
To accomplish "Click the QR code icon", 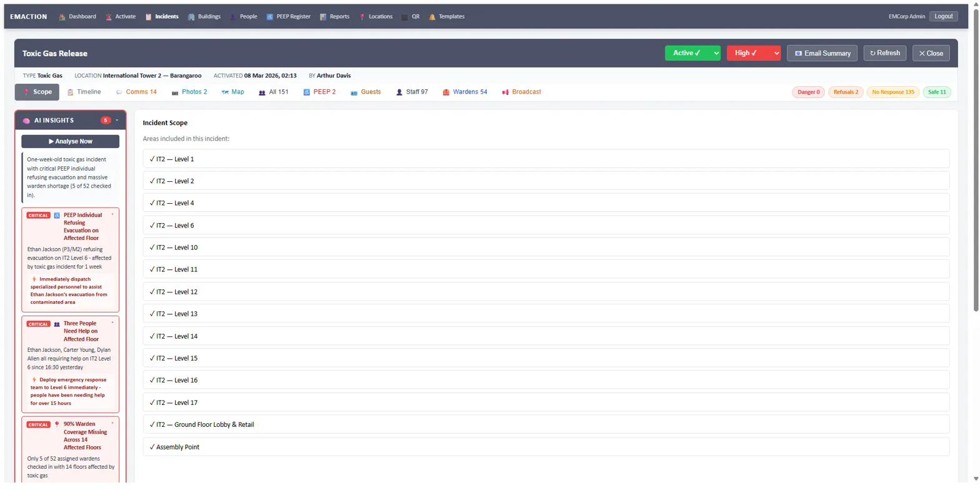I will [405, 17].
